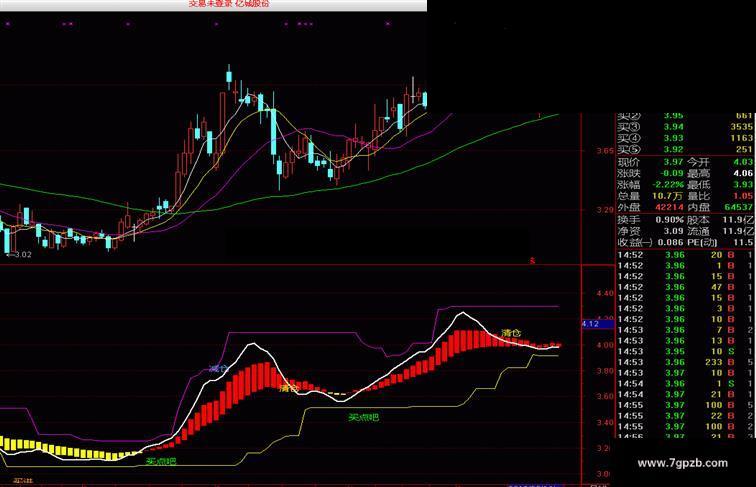
Task: Click the 清仓 label near the second peak
Action: [511, 333]
